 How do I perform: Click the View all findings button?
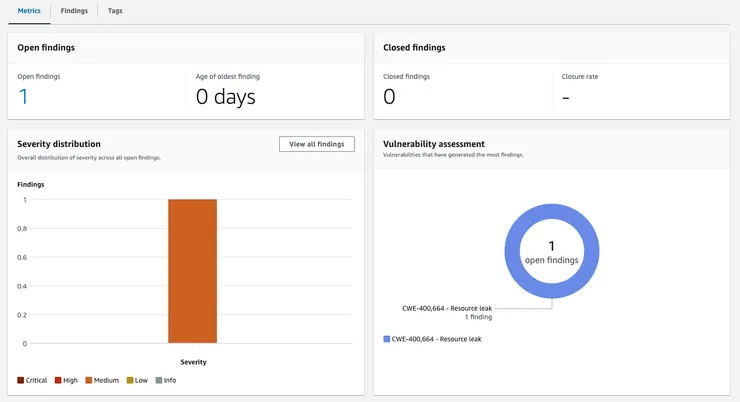click(x=316, y=144)
